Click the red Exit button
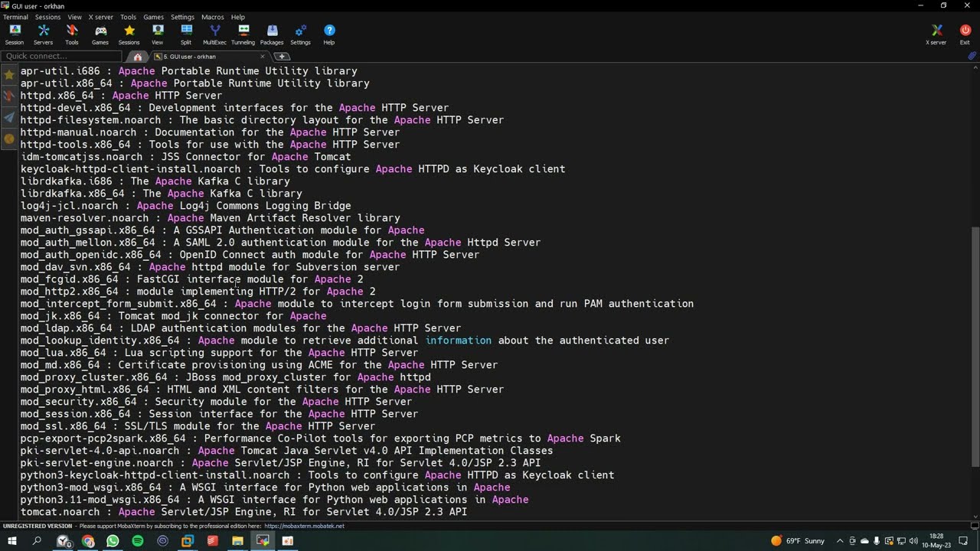The image size is (980, 551). 965,34
